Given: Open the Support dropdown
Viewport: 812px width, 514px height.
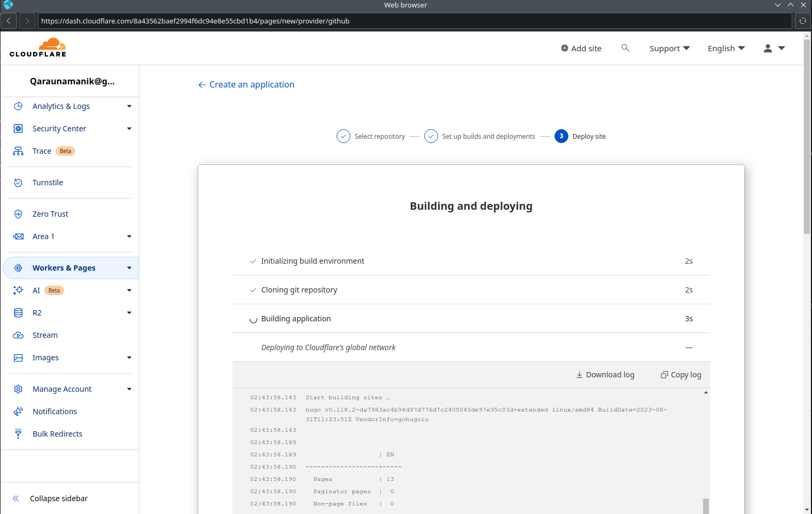Looking at the screenshot, I should [x=669, y=49].
